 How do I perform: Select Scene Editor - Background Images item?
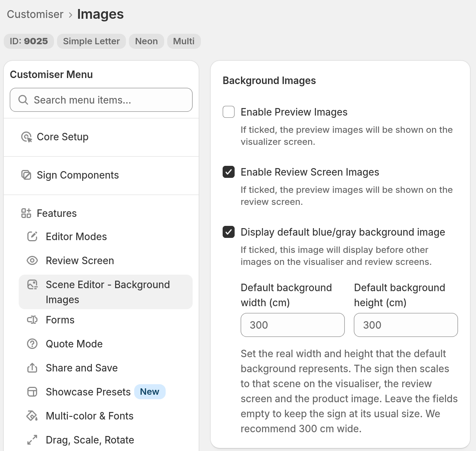click(x=106, y=292)
